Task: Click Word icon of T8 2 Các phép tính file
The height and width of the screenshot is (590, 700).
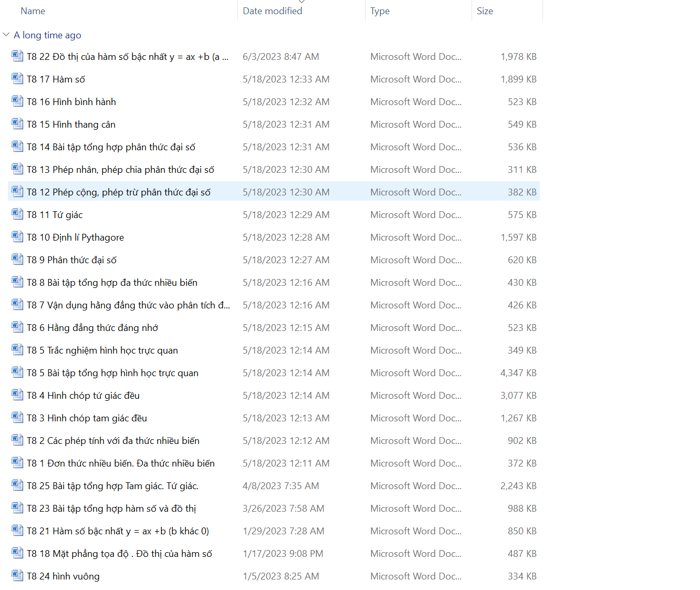Action: coord(17,440)
